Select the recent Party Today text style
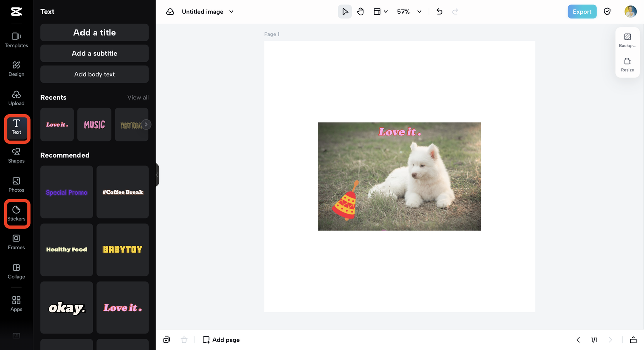Viewport: 644px width, 350px height. pyautogui.click(x=131, y=124)
